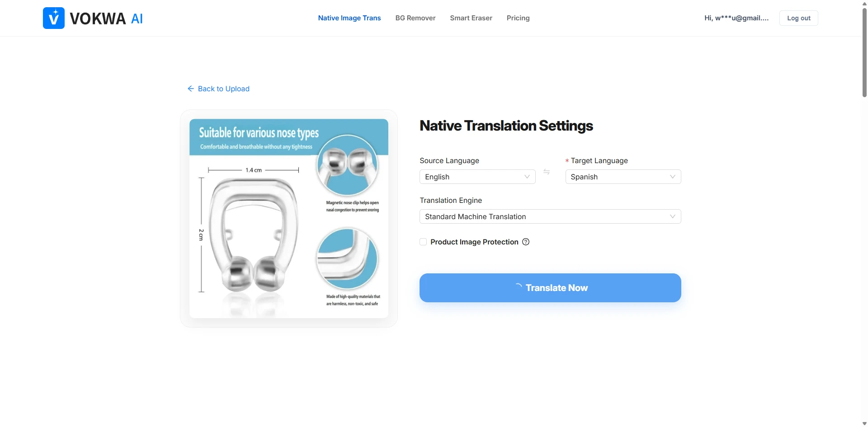The image size is (868, 427).
Task: Click the Target Language chevron arrow
Action: [672, 177]
